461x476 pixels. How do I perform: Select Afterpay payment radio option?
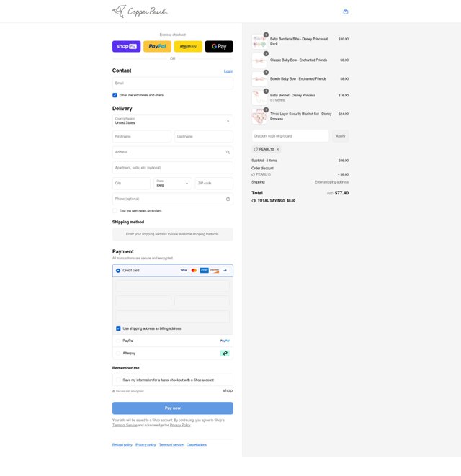coord(118,354)
